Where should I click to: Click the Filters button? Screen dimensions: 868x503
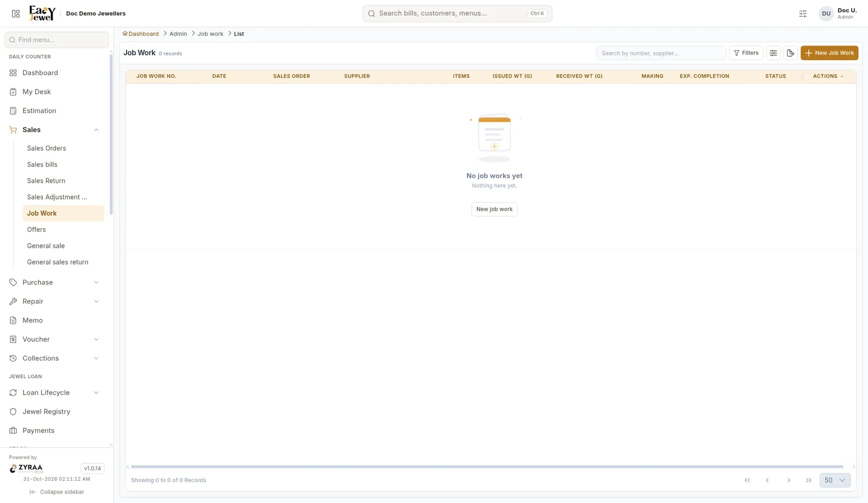(x=746, y=53)
